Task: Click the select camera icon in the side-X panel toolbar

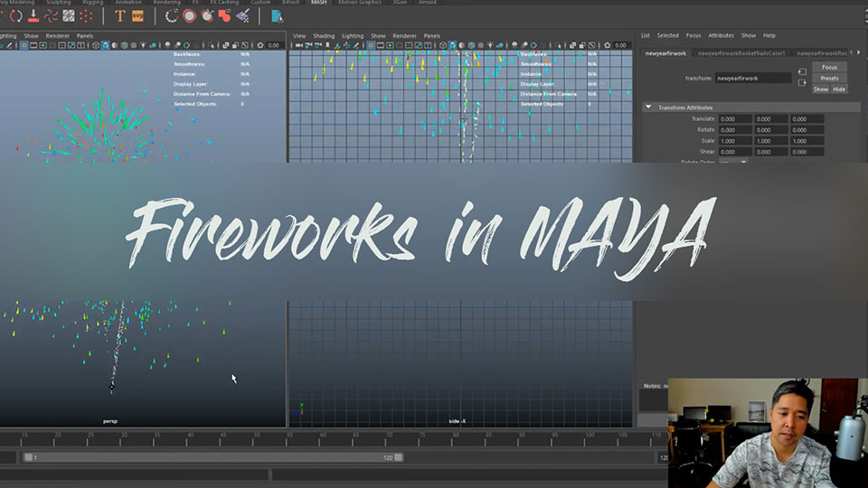Action: click(x=297, y=45)
